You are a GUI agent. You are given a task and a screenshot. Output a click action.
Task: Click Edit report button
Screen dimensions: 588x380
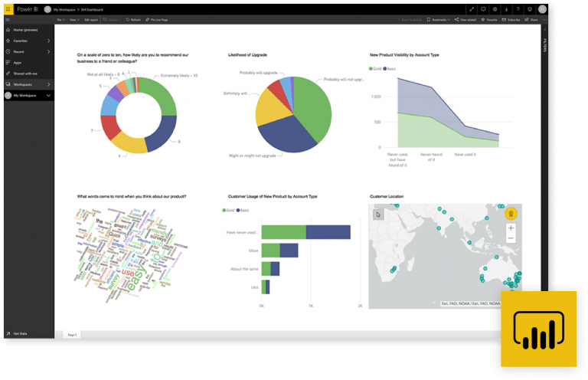pyautogui.click(x=91, y=20)
